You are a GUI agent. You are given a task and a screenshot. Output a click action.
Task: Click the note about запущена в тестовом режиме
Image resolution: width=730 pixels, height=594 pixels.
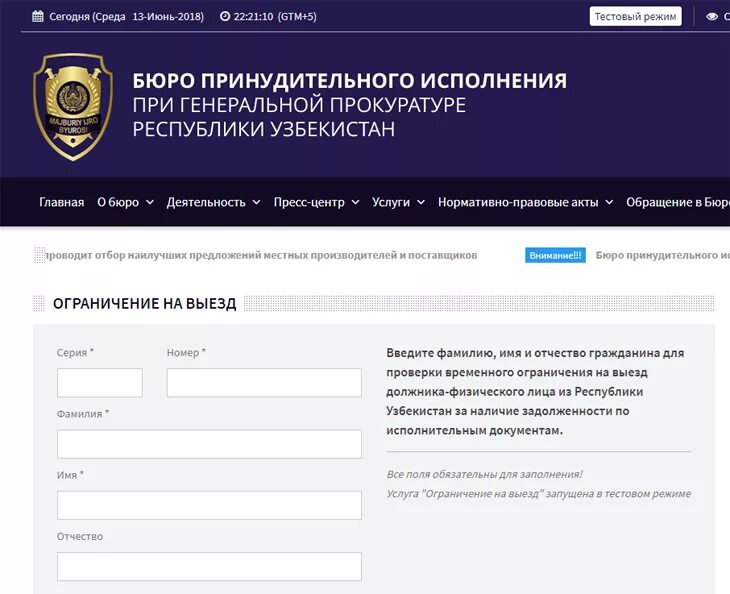539,493
